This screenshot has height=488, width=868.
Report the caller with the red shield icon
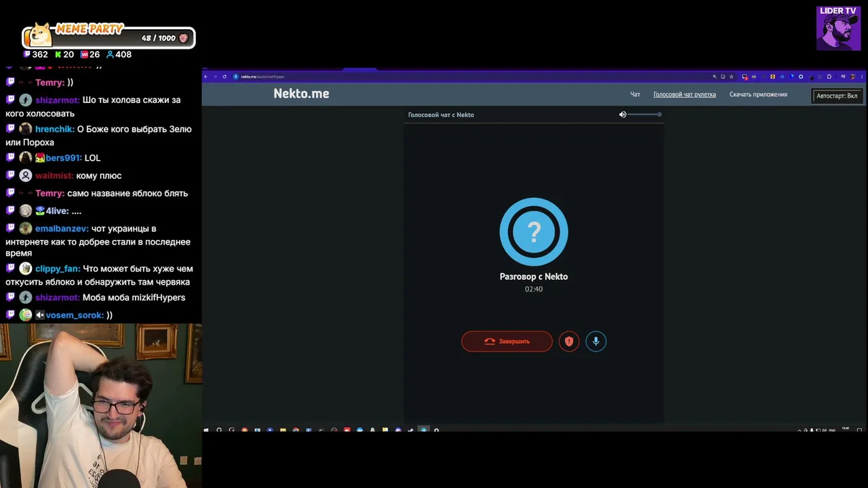(569, 341)
